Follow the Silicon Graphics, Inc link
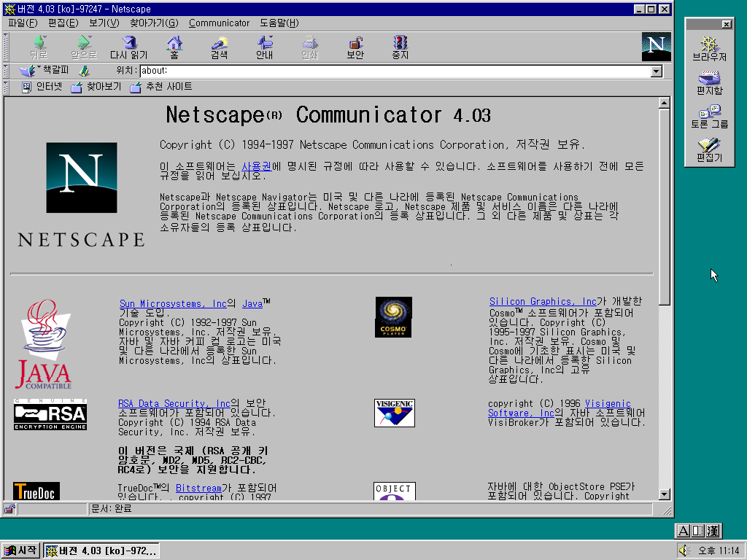This screenshot has width=747, height=560. coord(543,301)
